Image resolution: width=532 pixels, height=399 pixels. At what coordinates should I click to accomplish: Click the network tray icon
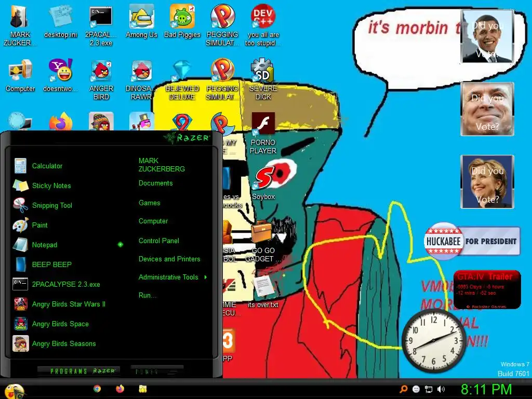click(x=429, y=389)
